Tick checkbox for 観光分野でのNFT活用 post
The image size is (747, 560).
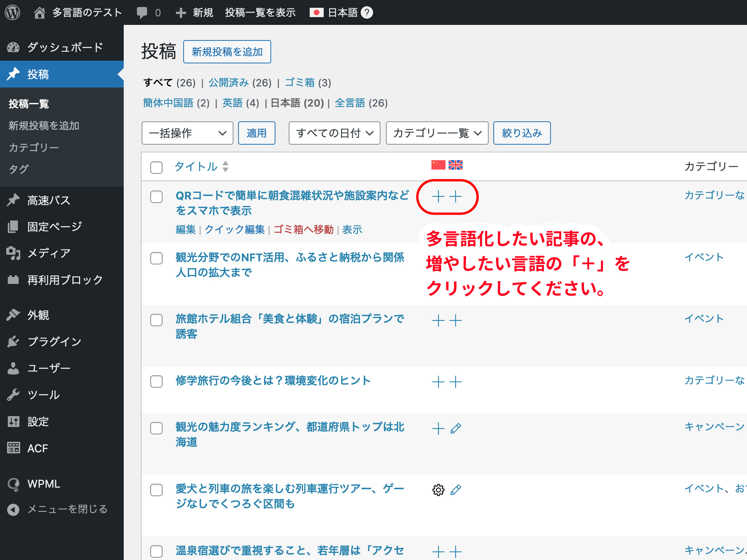156,258
